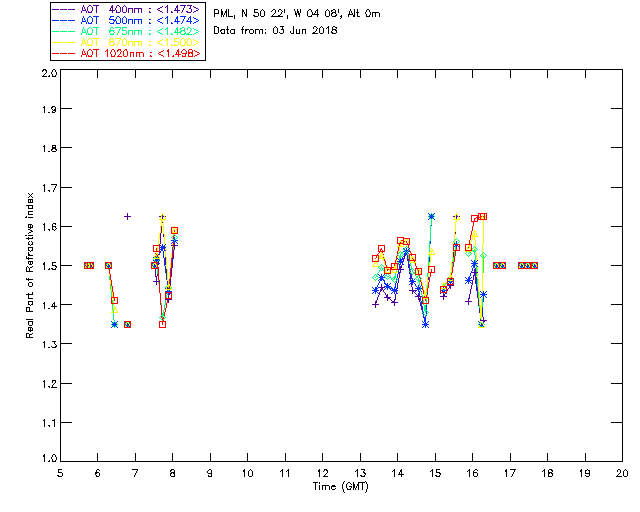Screen dimensions: 640x512
Task: Click the average value <1.473> in legend
Action: coord(178,9)
